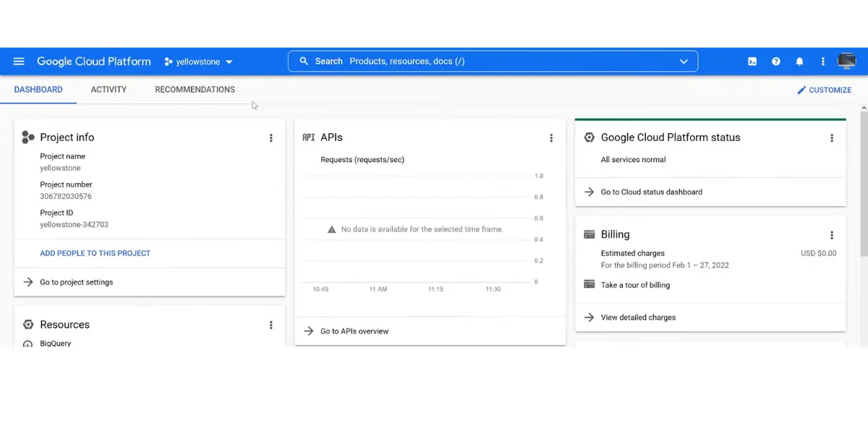Click the Billing card credit card icon
868x434 pixels.
pos(590,234)
